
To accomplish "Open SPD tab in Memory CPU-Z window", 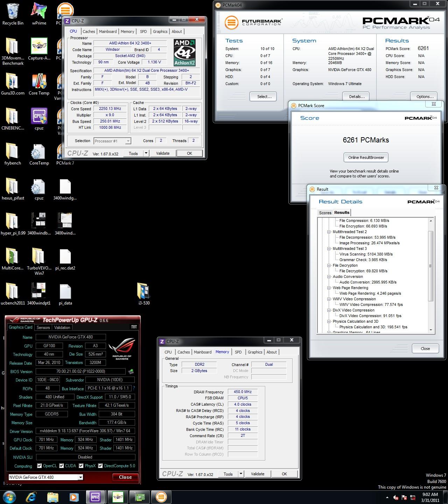I will click(x=238, y=352).
